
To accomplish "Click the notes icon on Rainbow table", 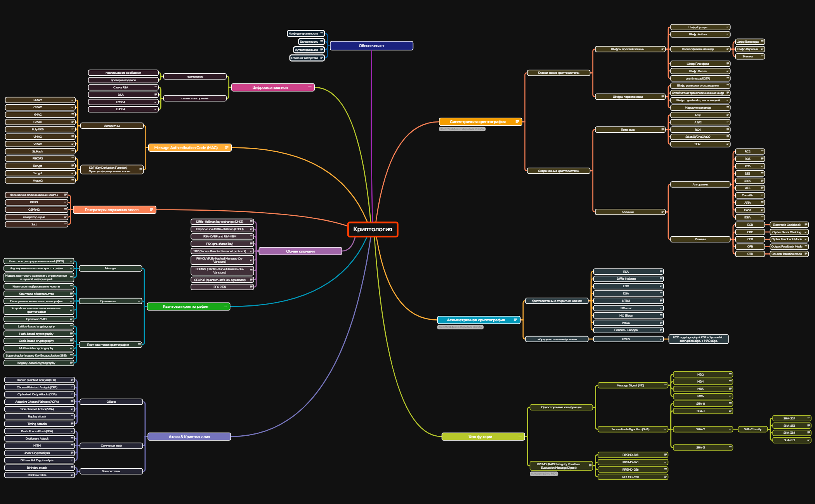I will tap(71, 475).
